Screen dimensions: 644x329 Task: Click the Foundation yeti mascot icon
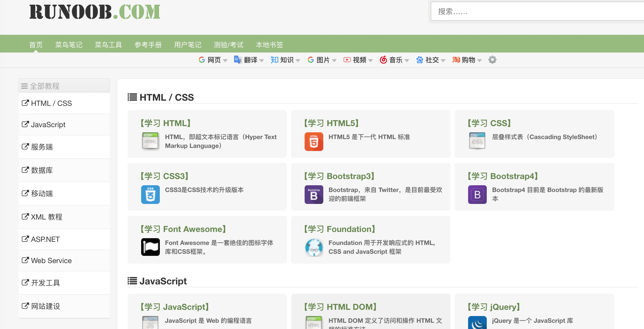314,248
